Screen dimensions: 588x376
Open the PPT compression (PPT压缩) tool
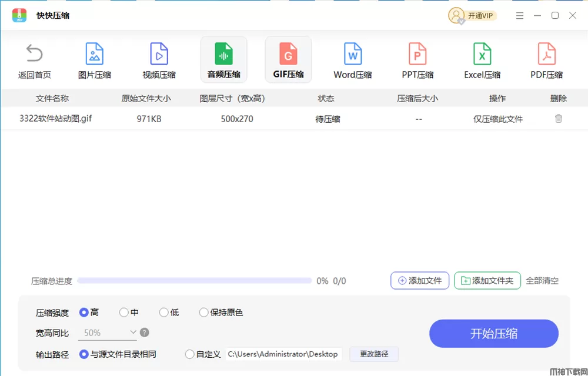417,54
